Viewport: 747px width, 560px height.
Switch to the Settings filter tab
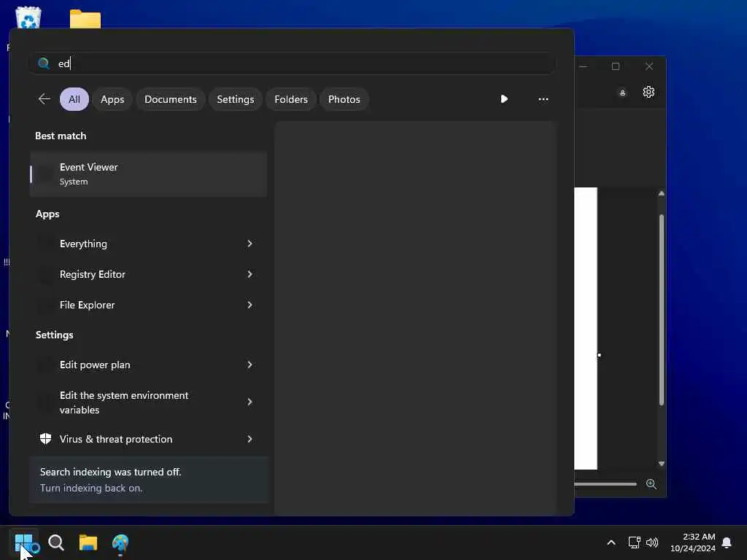(236, 99)
